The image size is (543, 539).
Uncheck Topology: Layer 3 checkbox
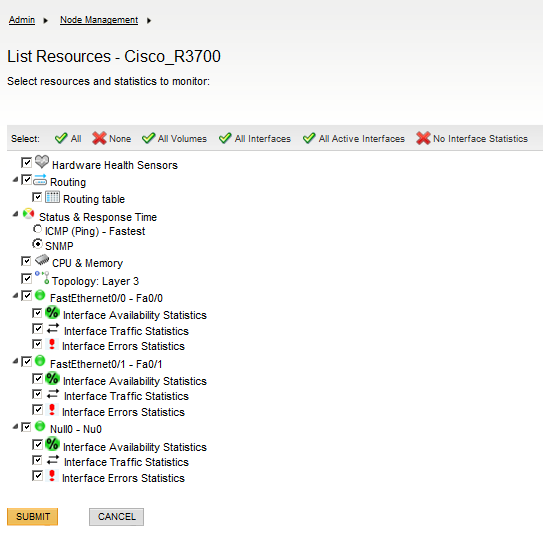(x=26, y=278)
